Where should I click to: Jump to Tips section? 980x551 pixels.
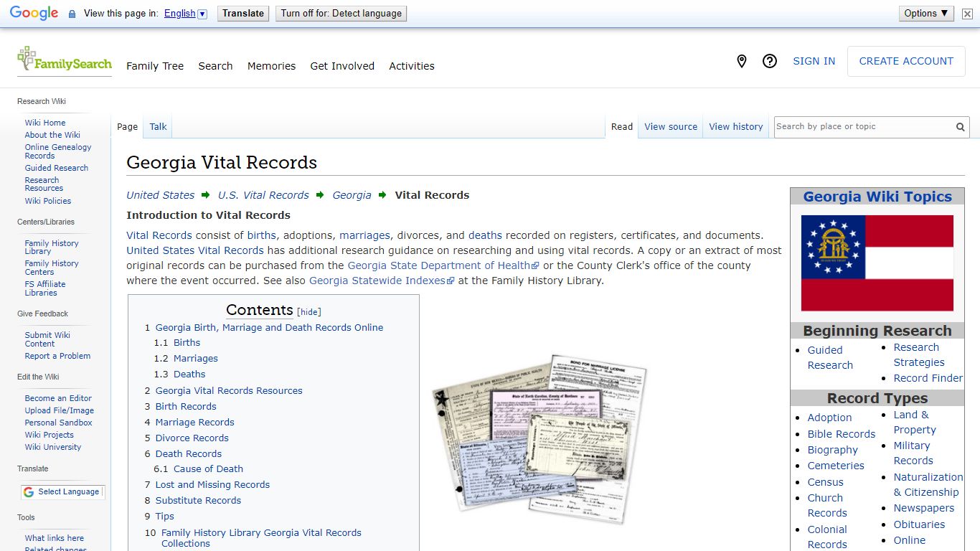point(164,517)
